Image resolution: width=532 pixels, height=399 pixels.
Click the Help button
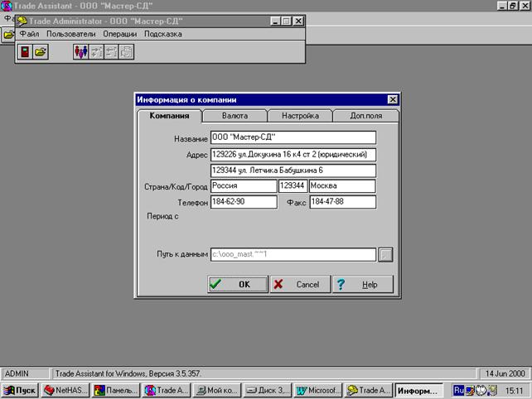point(363,284)
